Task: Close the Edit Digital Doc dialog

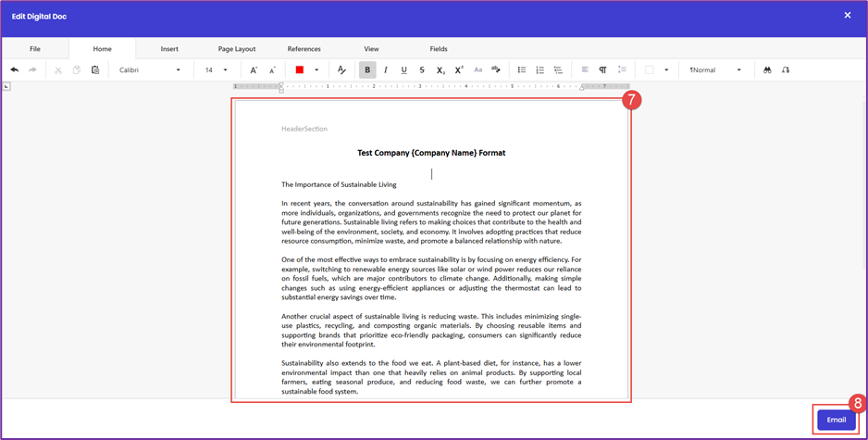Action: point(847,16)
